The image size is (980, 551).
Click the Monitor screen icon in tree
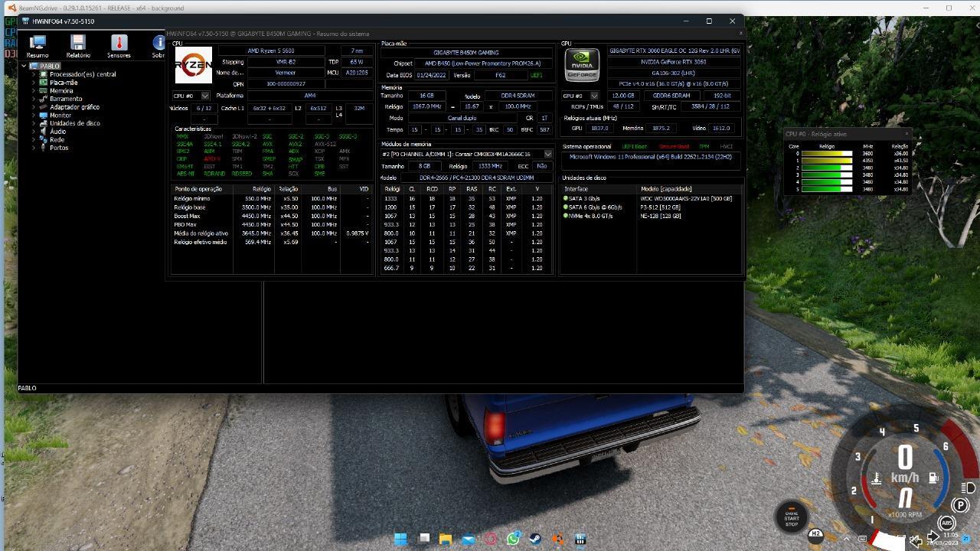pyautogui.click(x=44, y=115)
